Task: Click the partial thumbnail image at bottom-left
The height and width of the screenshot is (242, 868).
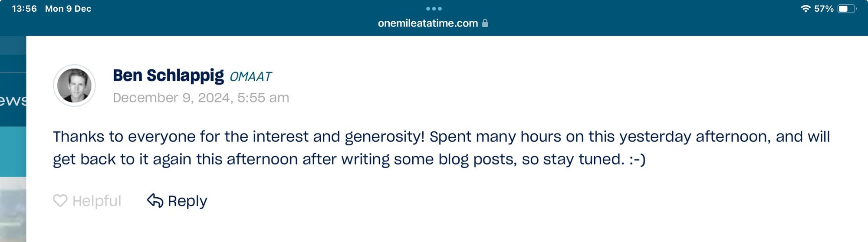Action: pos(13,210)
